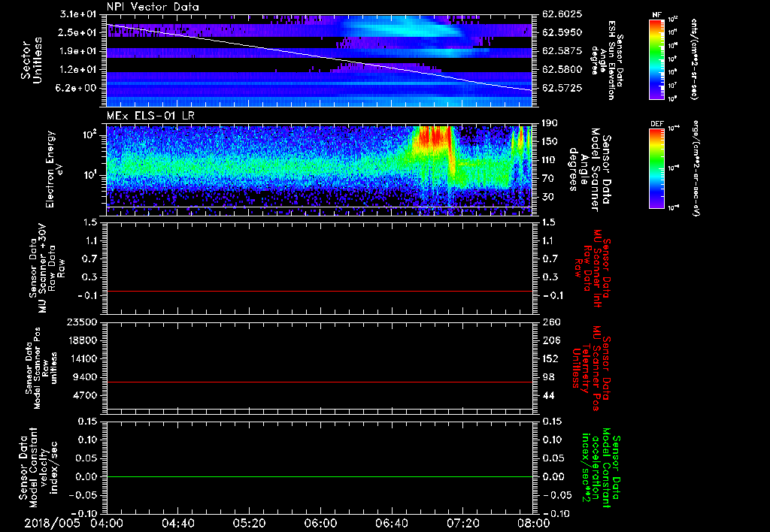770x532 pixels.
Task: Click the 30 scanner angle tick
Action: click(547, 197)
